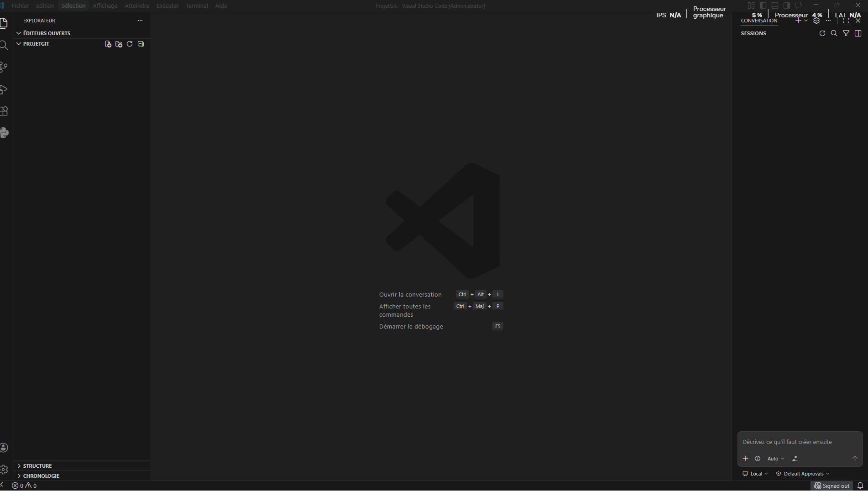The width and height of the screenshot is (868, 491).
Task: Open the Terminal menu
Action: pos(197,5)
